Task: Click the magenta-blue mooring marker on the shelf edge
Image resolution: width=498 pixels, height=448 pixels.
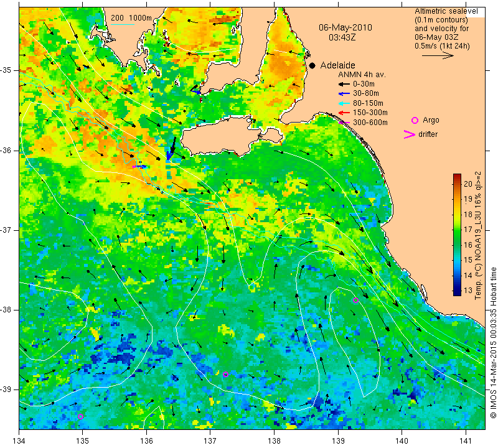Action: 139,166
